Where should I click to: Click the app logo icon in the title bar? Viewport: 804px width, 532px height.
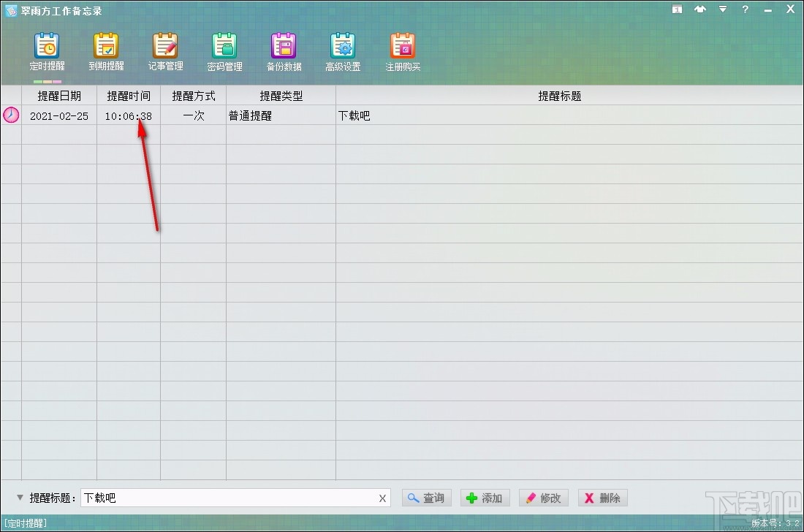pyautogui.click(x=10, y=10)
